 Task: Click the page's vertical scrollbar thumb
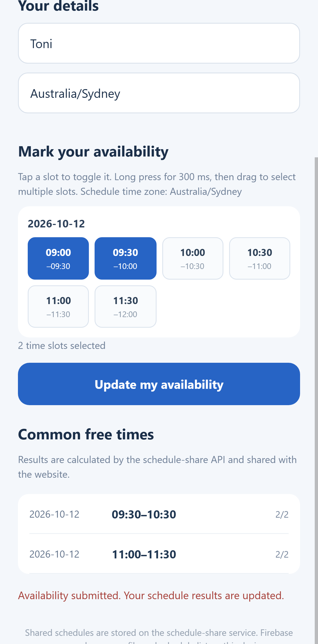coord(316,401)
